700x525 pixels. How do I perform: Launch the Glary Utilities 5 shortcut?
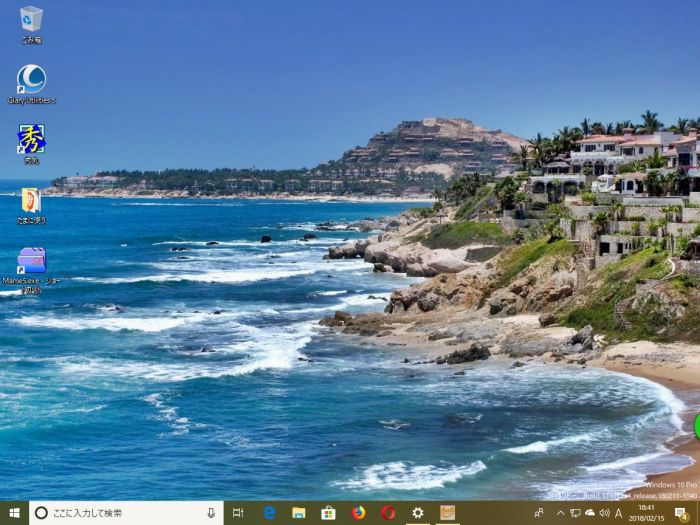(31, 80)
